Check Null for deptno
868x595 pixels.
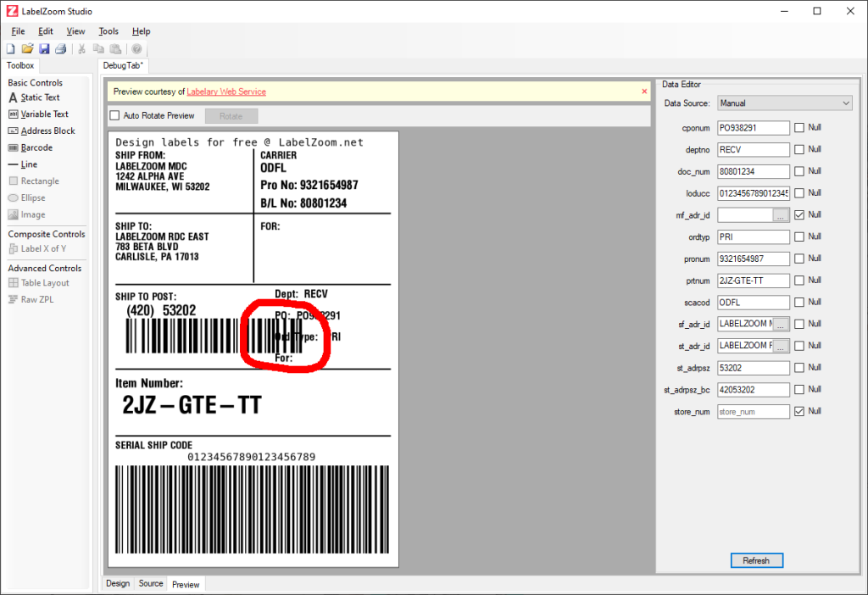point(799,149)
